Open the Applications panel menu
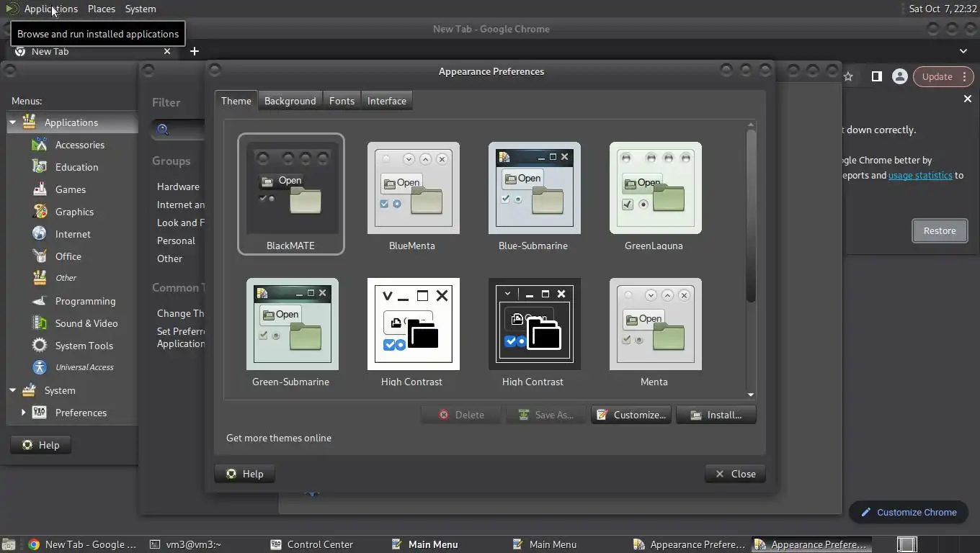This screenshot has height=553, width=980. coord(50,9)
